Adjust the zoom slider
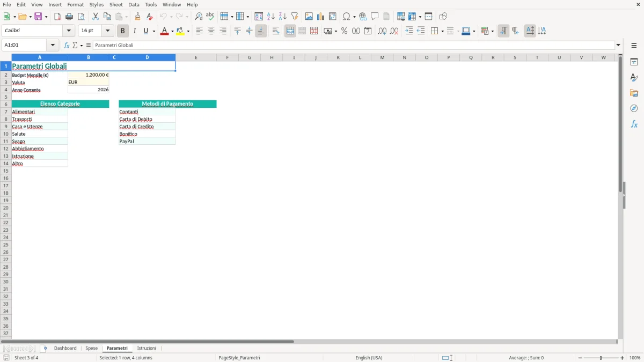This screenshot has height=362, width=644. (601, 358)
